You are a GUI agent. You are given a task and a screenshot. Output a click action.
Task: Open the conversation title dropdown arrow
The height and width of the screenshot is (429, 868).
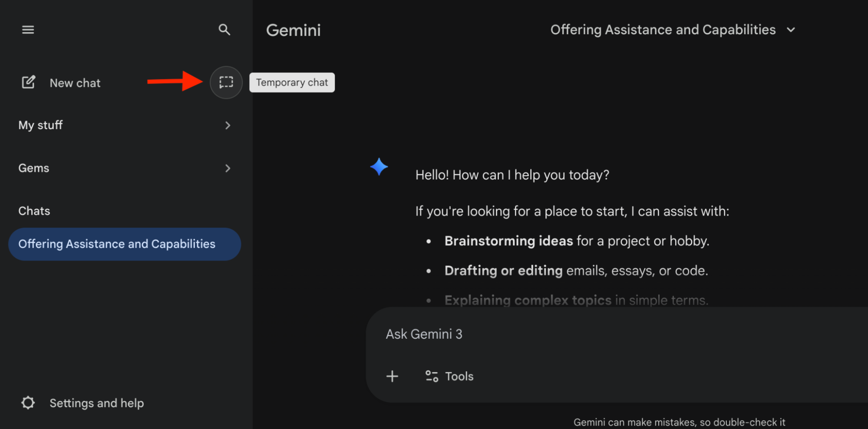coord(791,30)
